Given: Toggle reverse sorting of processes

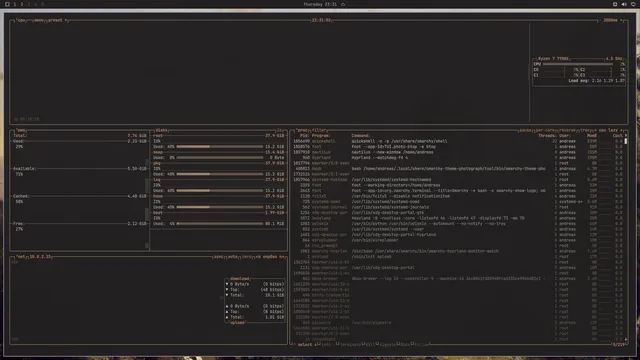Looking at the screenshot, I should [567, 130].
